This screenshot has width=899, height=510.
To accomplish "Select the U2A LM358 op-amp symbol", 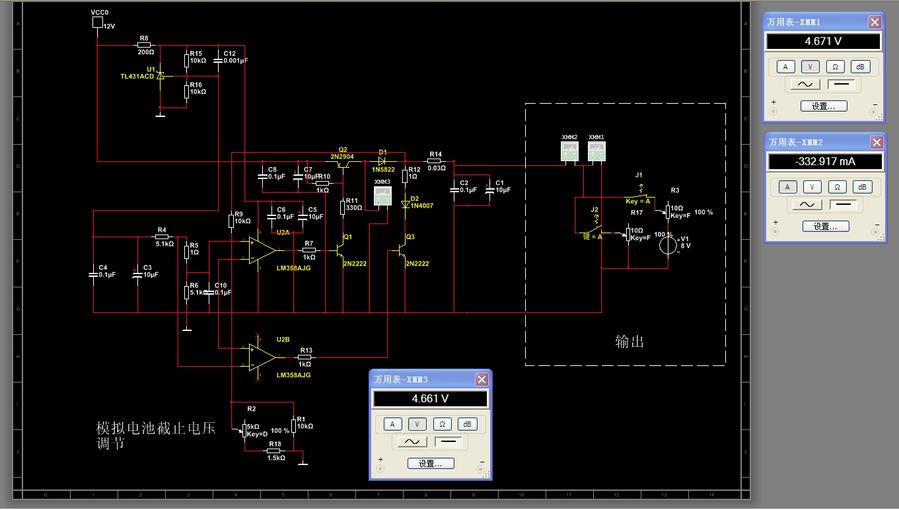I will pos(263,246).
